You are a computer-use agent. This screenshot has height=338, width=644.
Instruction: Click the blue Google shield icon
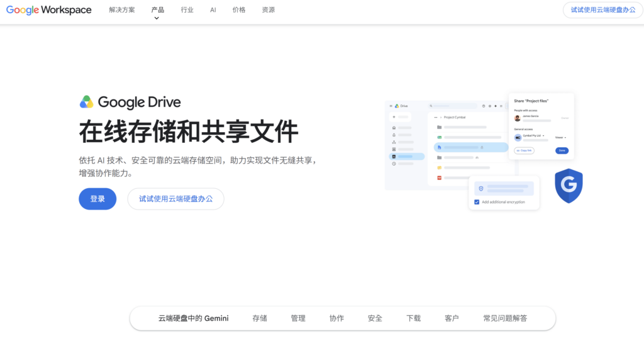pos(569,186)
